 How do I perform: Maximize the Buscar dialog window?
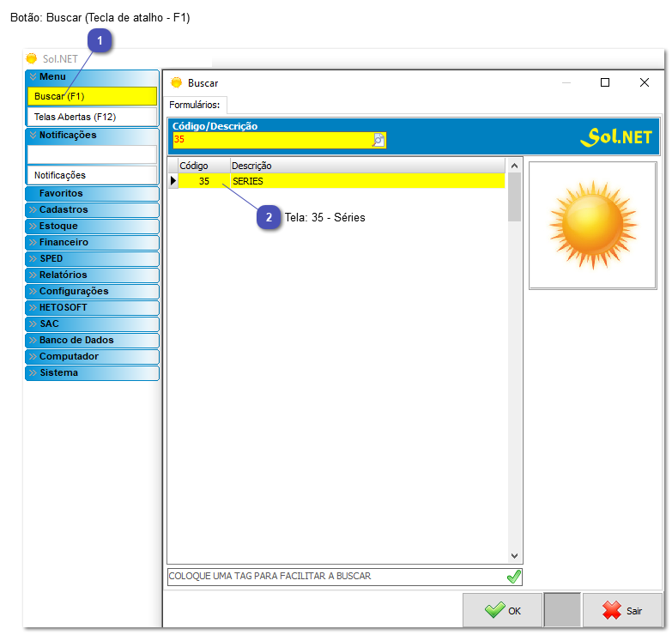[x=605, y=82]
